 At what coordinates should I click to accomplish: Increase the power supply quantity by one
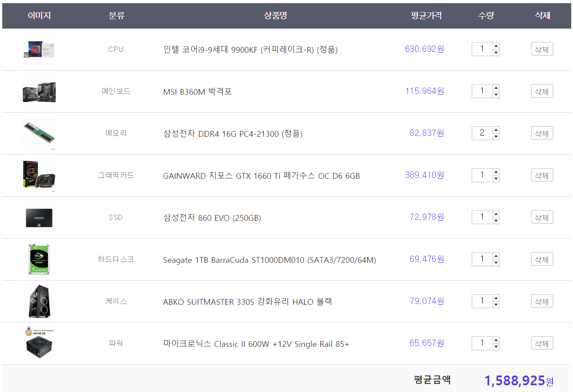pos(496,340)
